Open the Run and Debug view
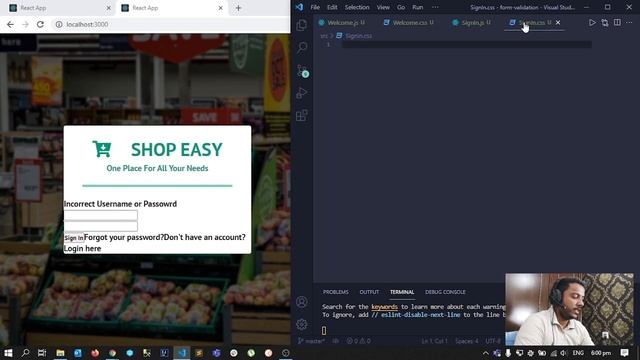The height and width of the screenshot is (360, 640). click(x=302, y=93)
